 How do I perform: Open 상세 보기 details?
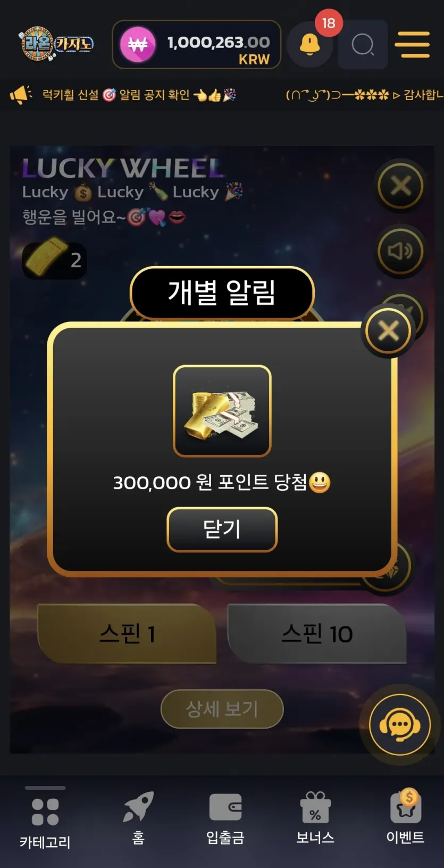pyautogui.click(x=222, y=709)
